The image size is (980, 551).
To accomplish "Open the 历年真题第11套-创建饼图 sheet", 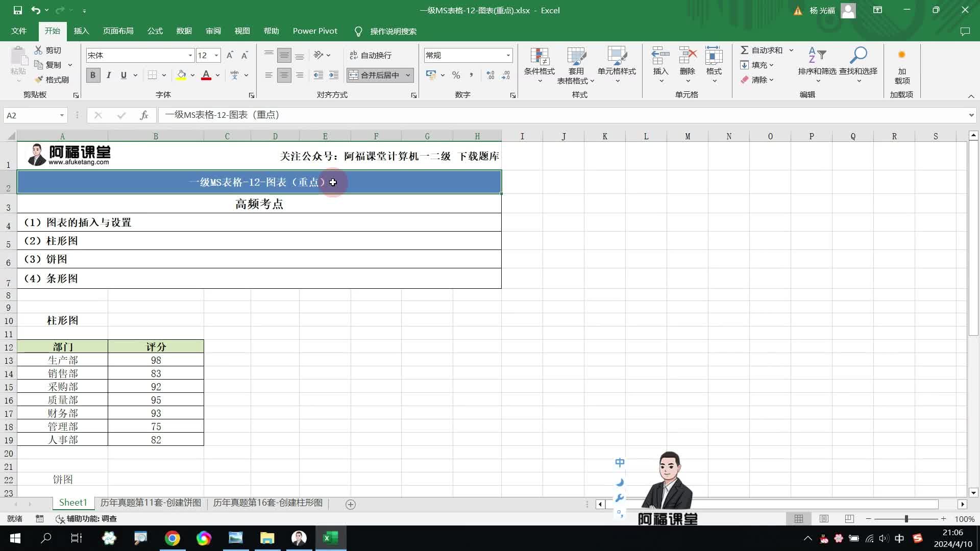I will [151, 503].
